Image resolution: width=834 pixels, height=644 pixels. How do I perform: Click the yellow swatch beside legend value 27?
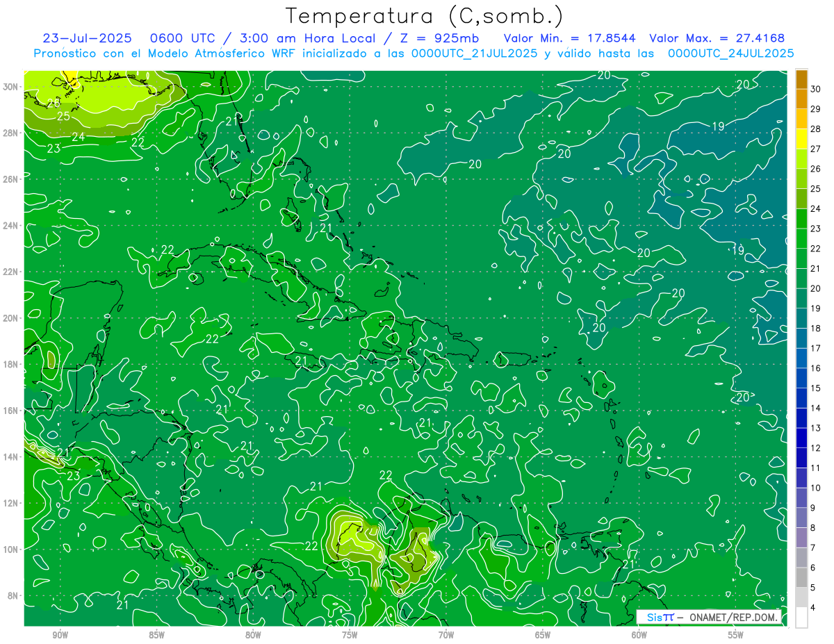(x=801, y=139)
